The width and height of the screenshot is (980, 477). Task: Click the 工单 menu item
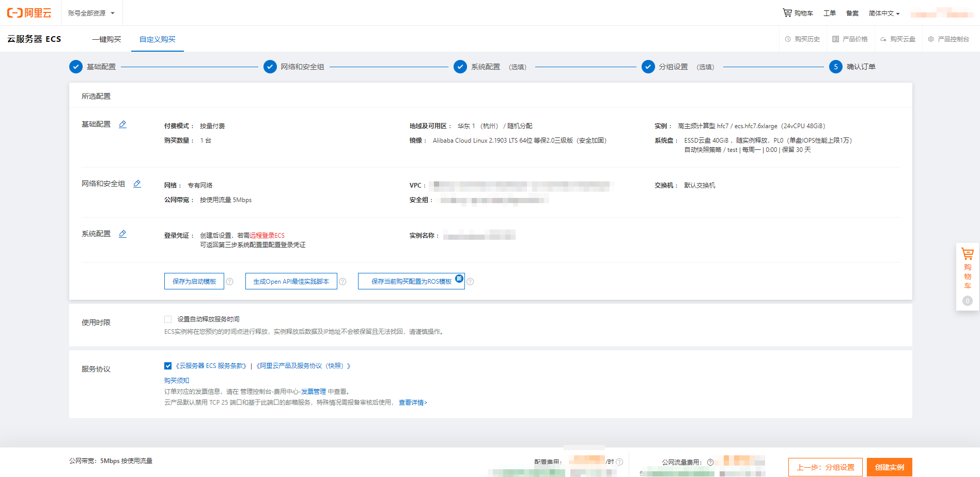[x=829, y=12]
